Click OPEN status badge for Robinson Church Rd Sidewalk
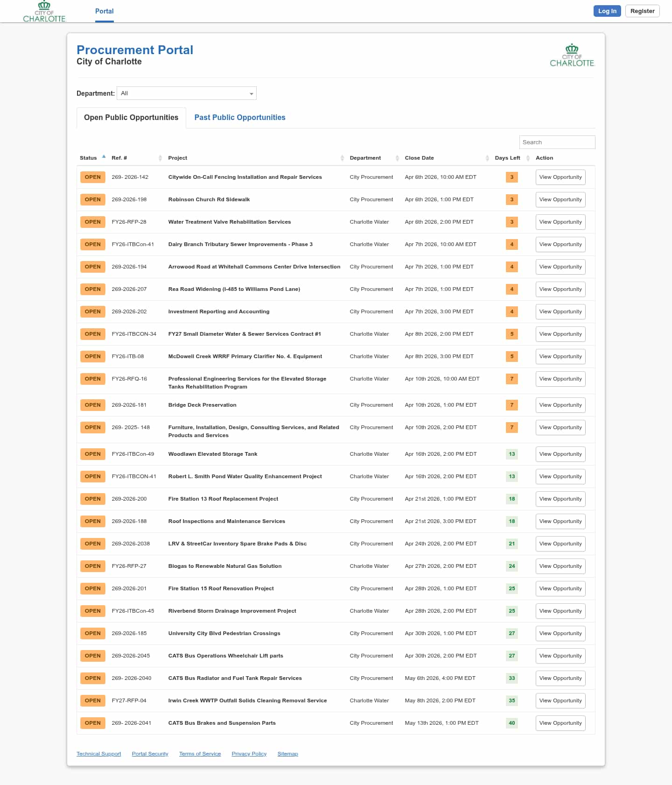This screenshot has width=672, height=785. pos(92,200)
